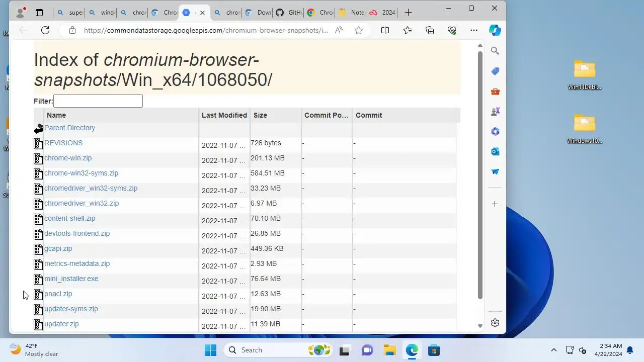Sort by Last Modified column header
The width and height of the screenshot is (644, 362).
click(224, 115)
